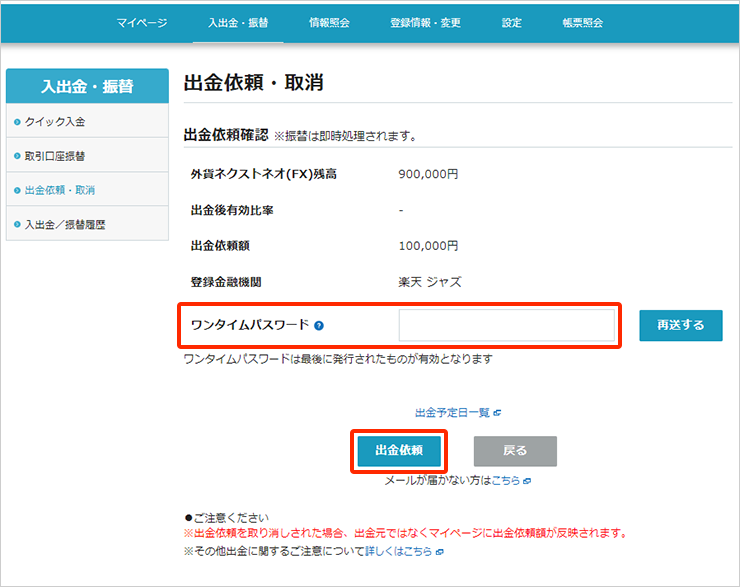The height and width of the screenshot is (587, 740).
Task: Click external link icon next to 出金予定日一覧
Action: 497,412
